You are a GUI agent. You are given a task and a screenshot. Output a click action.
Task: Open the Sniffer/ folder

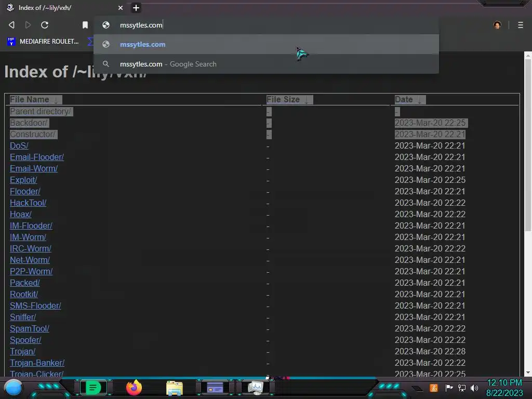coord(23,317)
